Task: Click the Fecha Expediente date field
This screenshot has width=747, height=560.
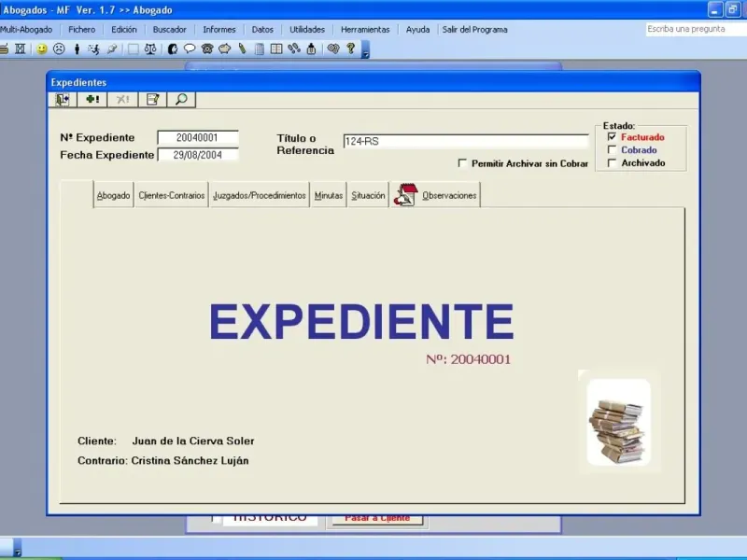Action: 198,155
